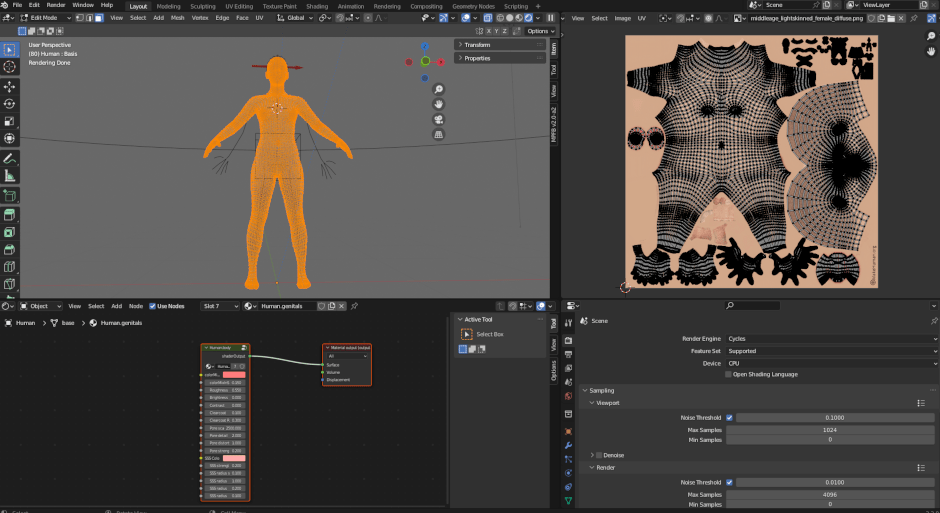Toggle camera view with the camera gizmo
This screenshot has height=513, width=940.
[438, 119]
